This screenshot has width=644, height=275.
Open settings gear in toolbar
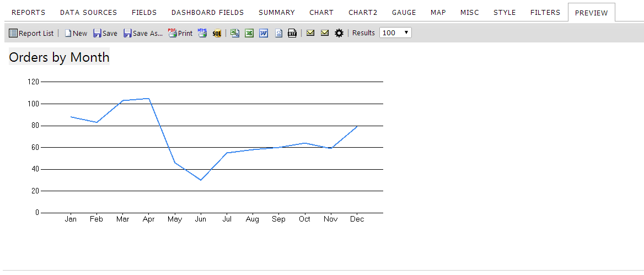coord(339,33)
